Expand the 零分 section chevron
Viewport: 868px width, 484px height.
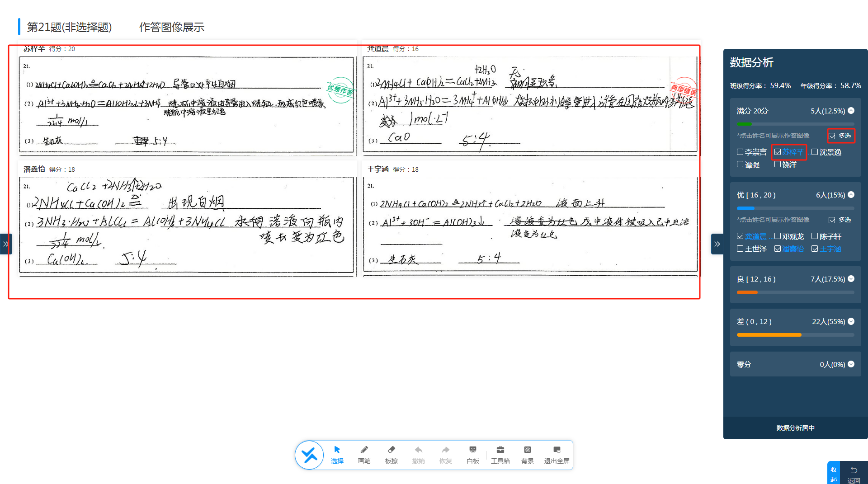click(851, 364)
